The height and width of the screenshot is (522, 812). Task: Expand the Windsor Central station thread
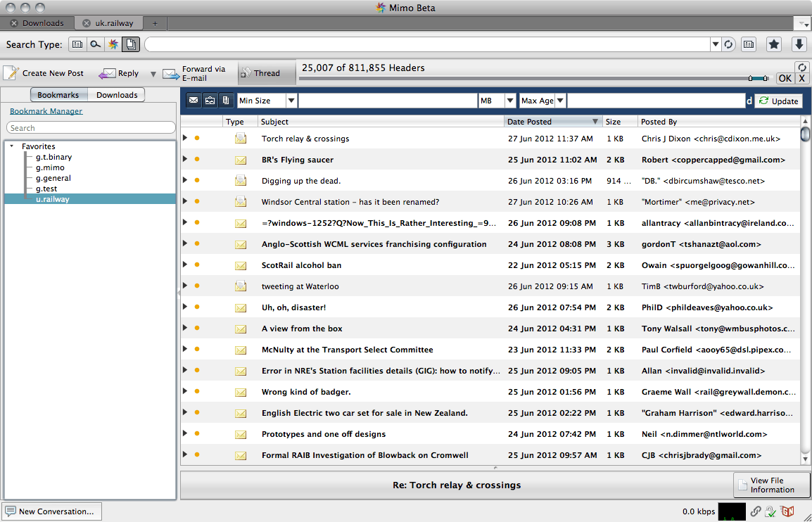[x=185, y=201]
